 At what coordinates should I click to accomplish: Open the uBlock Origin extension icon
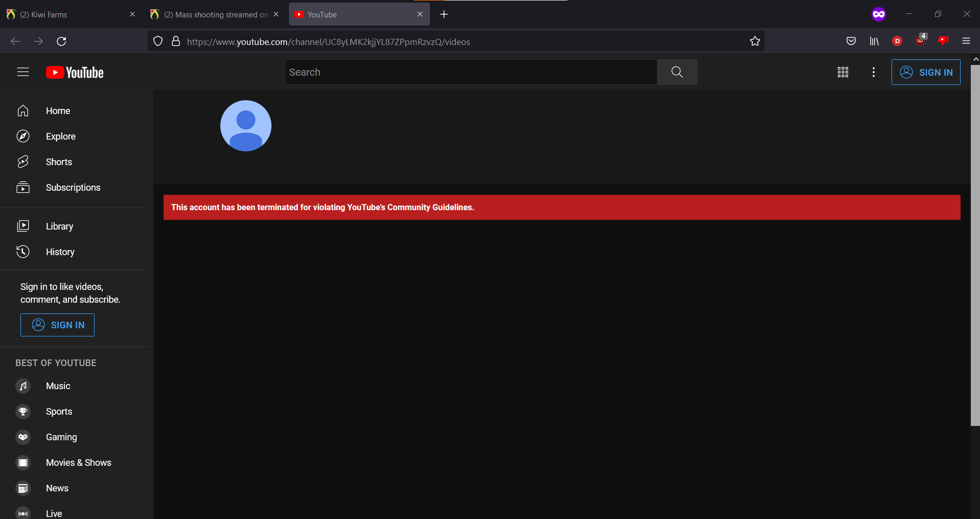coord(920,40)
